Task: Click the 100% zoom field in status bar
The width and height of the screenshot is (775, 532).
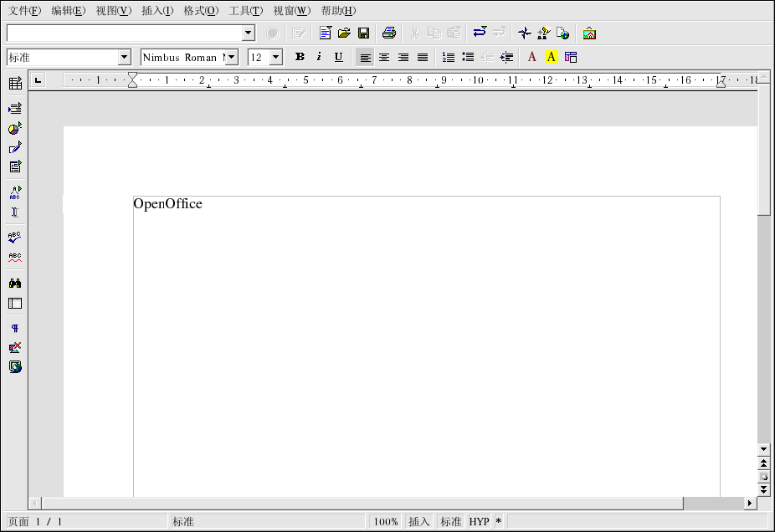Action: 386,522
